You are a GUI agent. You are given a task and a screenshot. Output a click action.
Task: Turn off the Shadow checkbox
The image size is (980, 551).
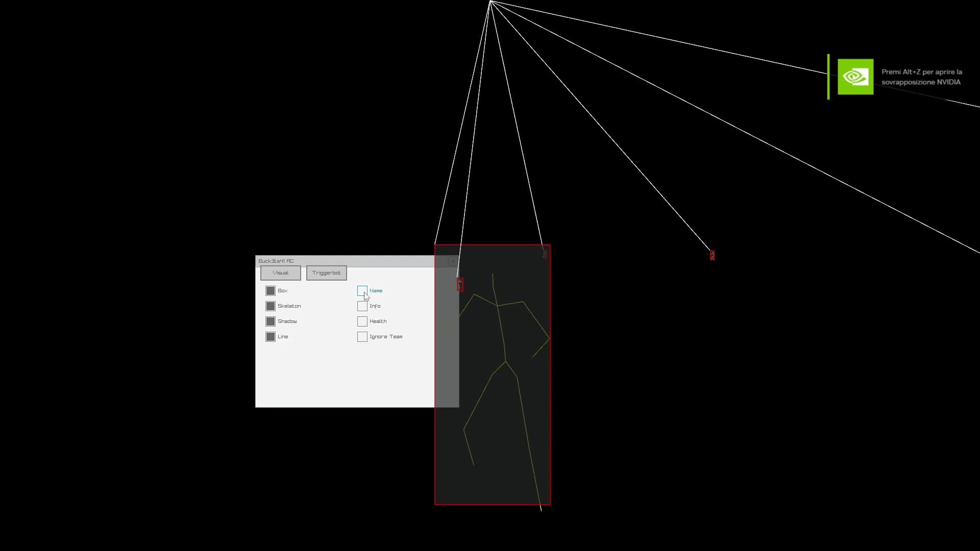pyautogui.click(x=271, y=321)
